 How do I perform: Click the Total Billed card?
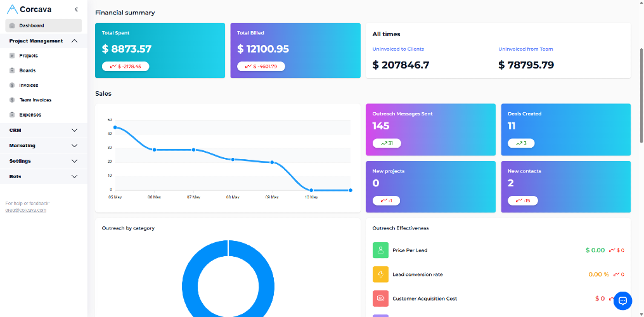coord(295,51)
